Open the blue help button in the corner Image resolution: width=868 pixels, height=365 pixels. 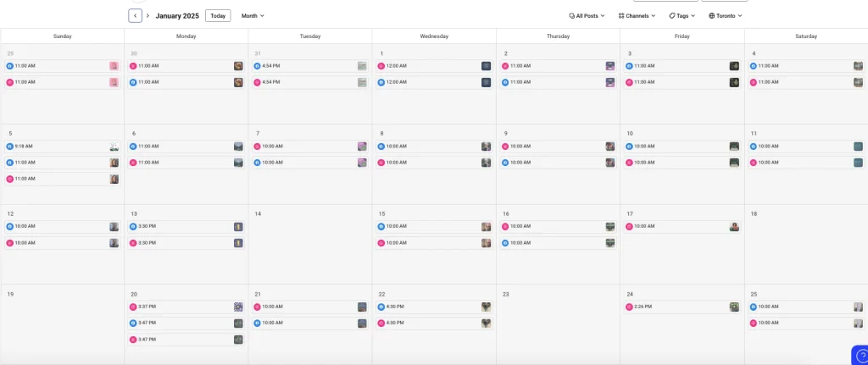[x=860, y=356]
